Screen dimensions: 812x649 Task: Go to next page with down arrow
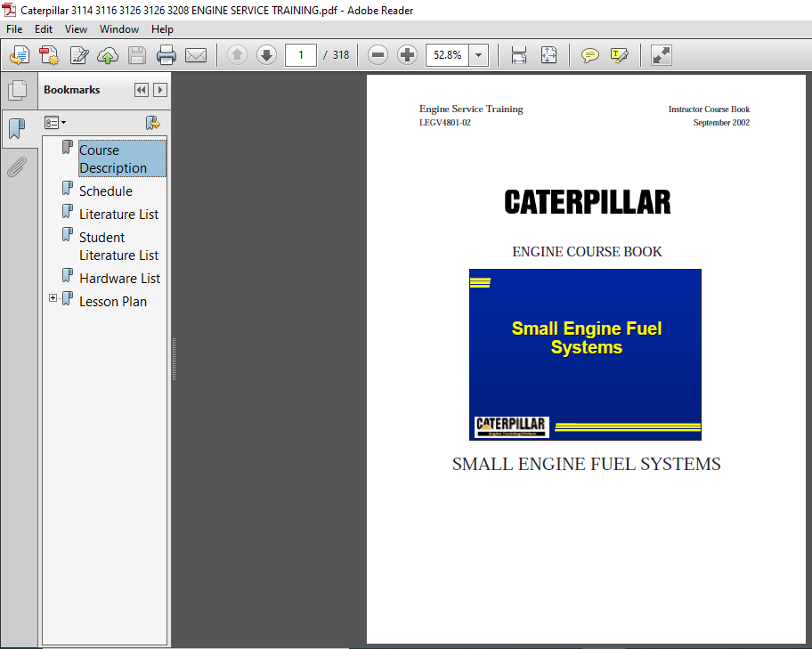(x=267, y=55)
